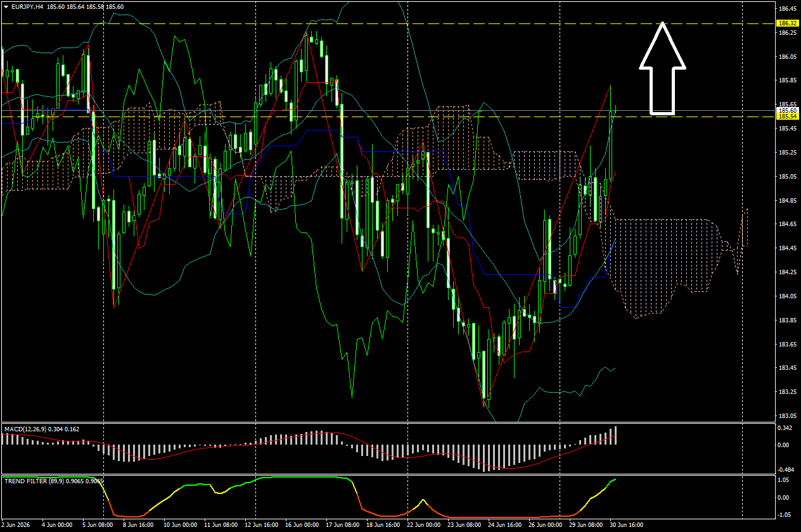Select the yellow 185.54 price level label

pyautogui.click(x=787, y=117)
